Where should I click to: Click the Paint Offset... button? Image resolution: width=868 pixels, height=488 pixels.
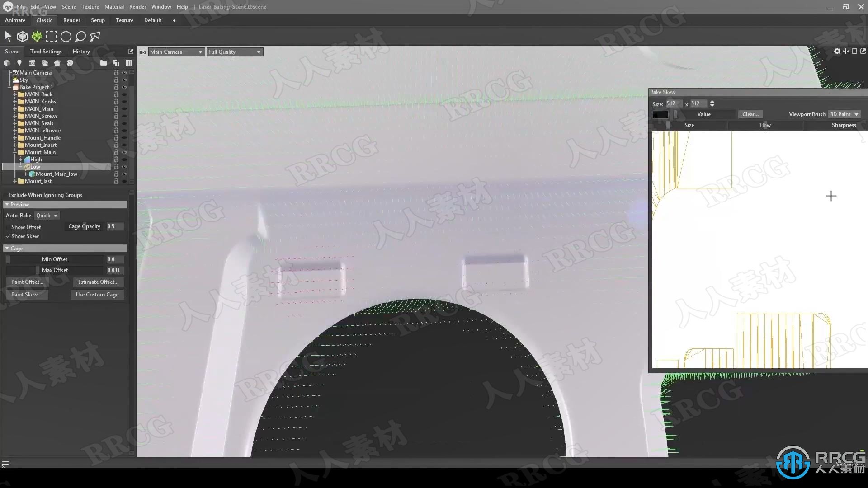click(x=27, y=282)
